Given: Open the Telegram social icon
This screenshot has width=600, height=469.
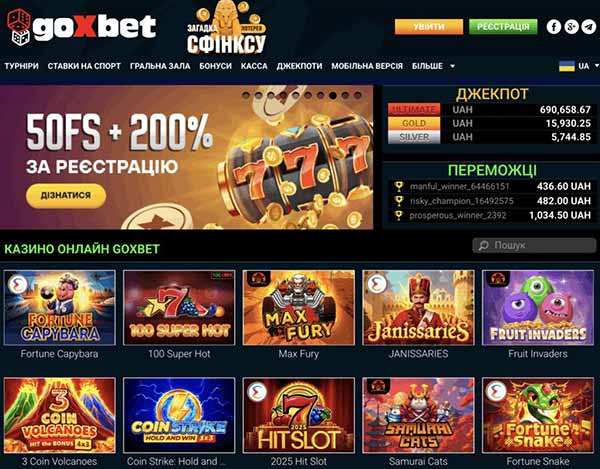Looking at the screenshot, I should click(x=589, y=27).
